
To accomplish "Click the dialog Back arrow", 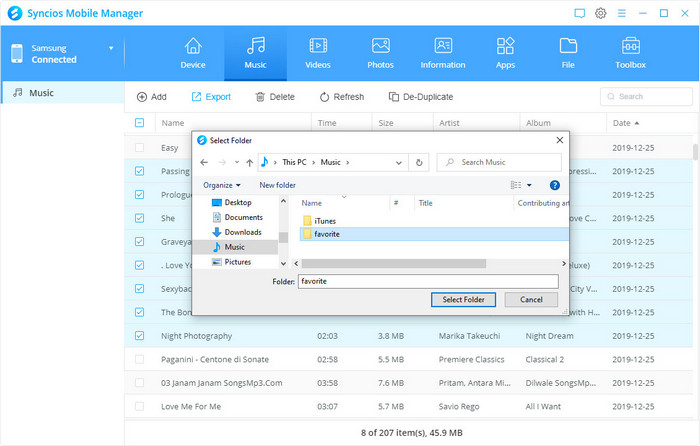I will point(204,163).
